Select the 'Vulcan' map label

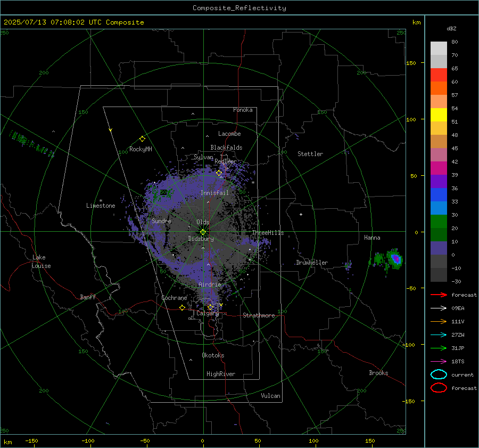coord(270,396)
